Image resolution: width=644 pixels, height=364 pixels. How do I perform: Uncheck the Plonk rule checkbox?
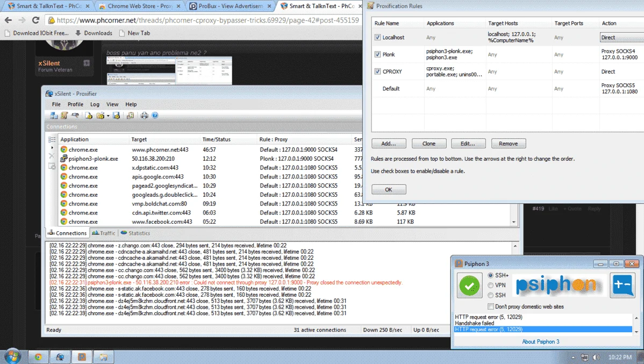(377, 54)
